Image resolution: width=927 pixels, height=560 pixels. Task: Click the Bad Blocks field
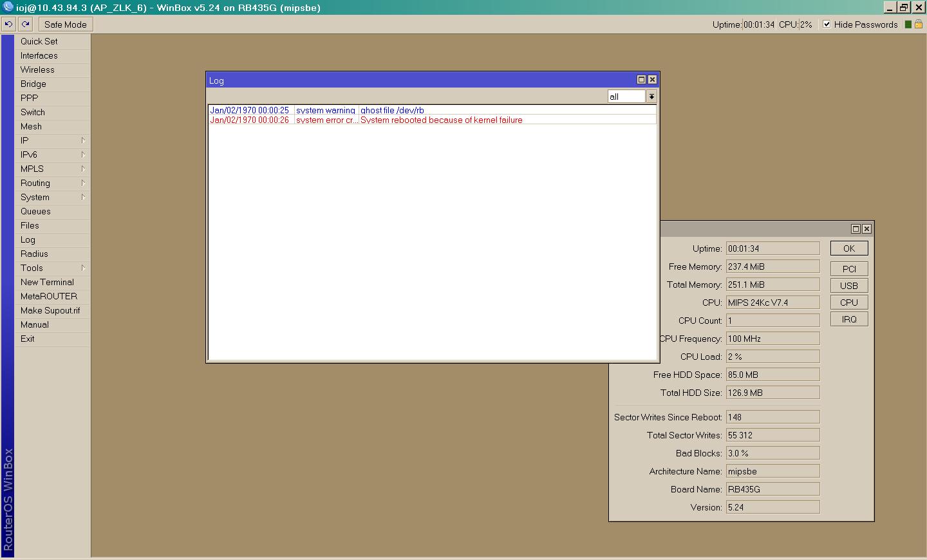[772, 453]
